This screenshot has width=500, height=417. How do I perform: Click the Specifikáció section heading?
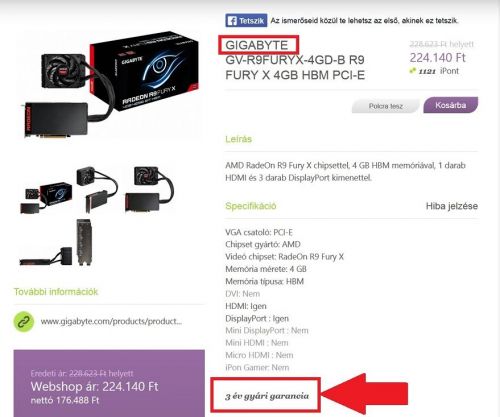tap(251, 206)
